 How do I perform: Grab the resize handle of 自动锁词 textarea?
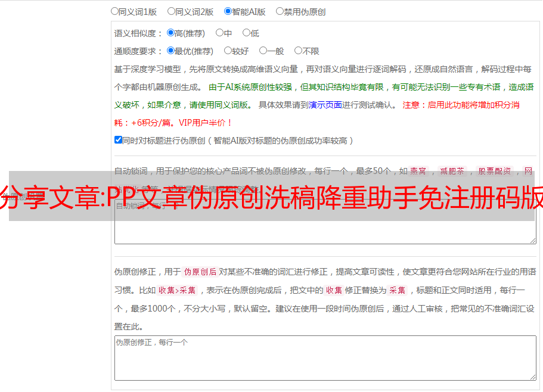[x=533, y=241]
